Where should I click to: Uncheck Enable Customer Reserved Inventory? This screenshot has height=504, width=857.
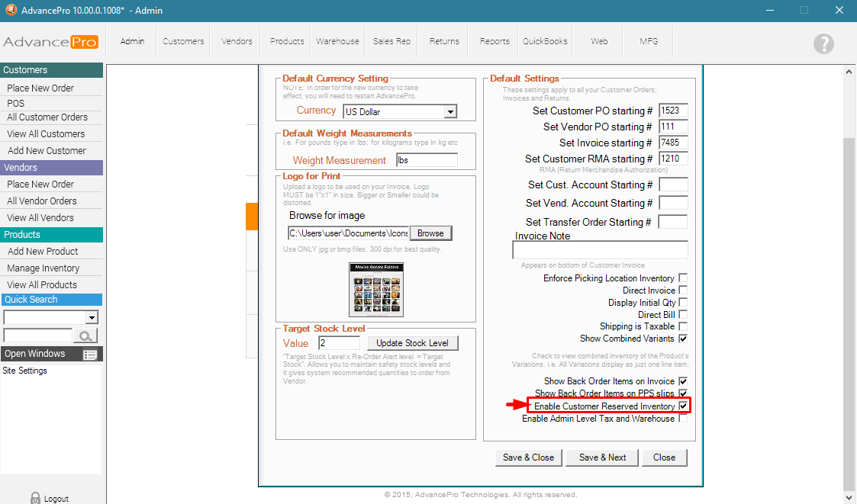(x=683, y=406)
